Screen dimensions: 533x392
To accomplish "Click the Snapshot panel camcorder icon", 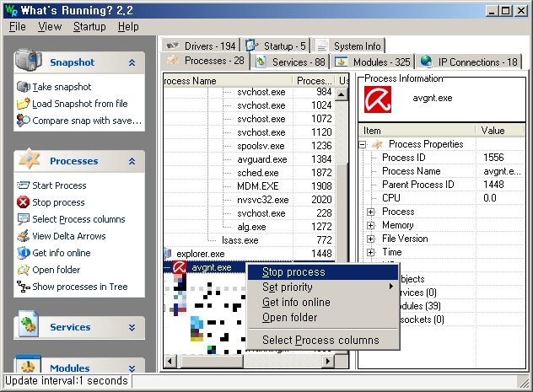I will pos(28,60).
